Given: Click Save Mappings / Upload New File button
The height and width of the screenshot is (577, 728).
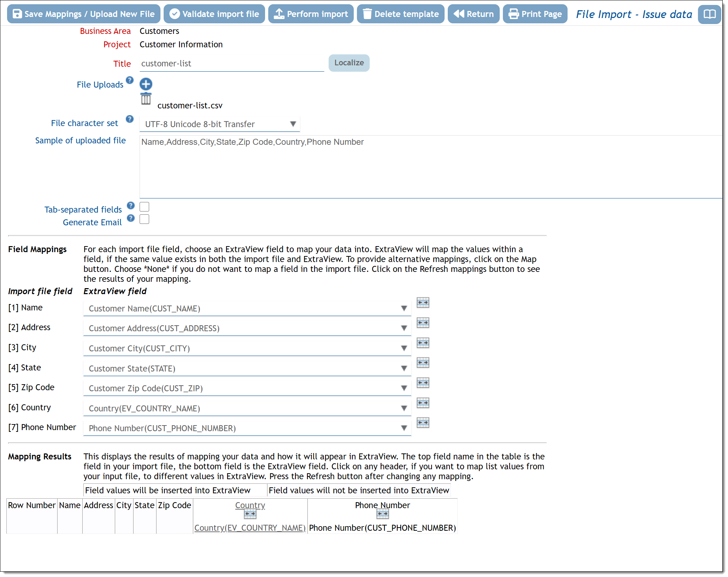Looking at the screenshot, I should [x=84, y=14].
